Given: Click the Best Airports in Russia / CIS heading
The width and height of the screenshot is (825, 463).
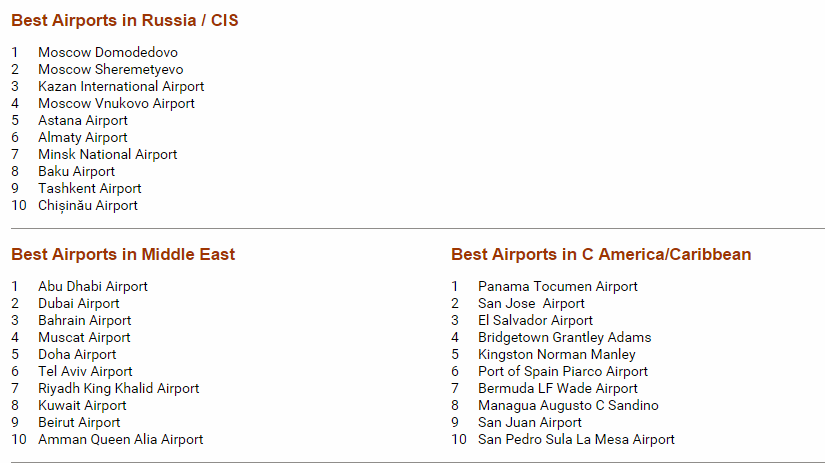Looking at the screenshot, I should pyautogui.click(x=125, y=21).
